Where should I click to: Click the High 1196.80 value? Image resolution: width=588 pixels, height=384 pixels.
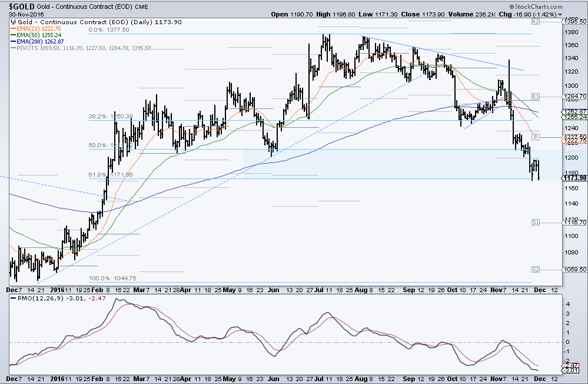pos(335,15)
